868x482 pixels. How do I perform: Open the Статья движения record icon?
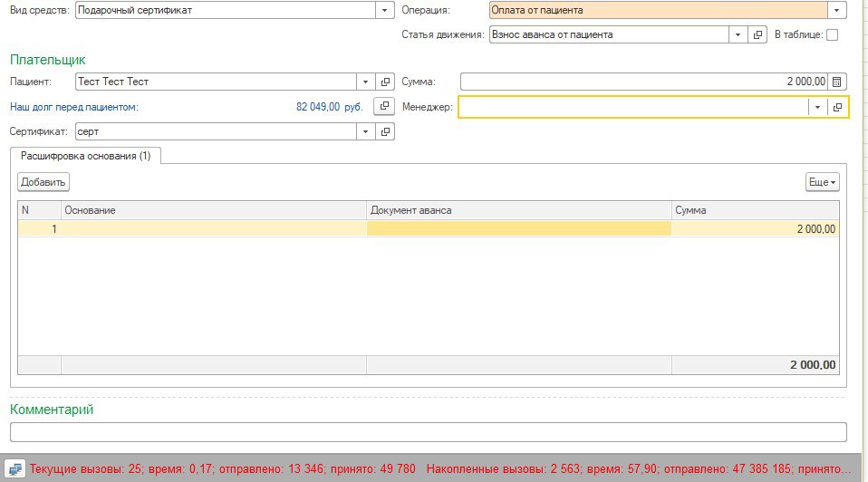click(757, 34)
